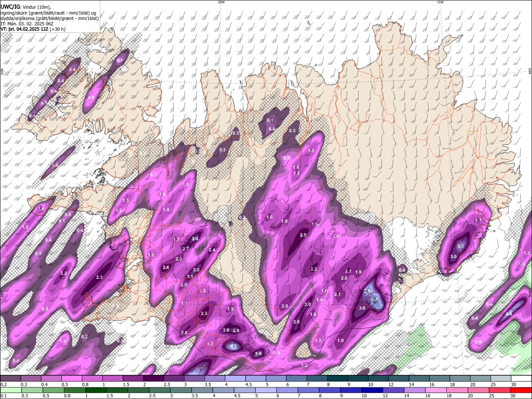The image size is (532, 399).
Task: Click the "4.4" precipitation value on map
Action: pyautogui.click(x=509, y=314)
